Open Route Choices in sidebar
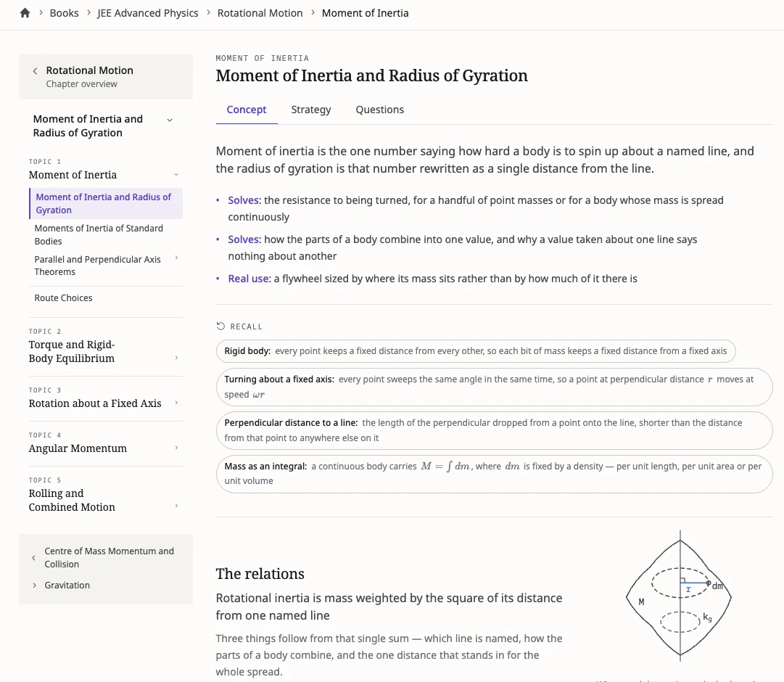The image size is (784, 682). [64, 297]
